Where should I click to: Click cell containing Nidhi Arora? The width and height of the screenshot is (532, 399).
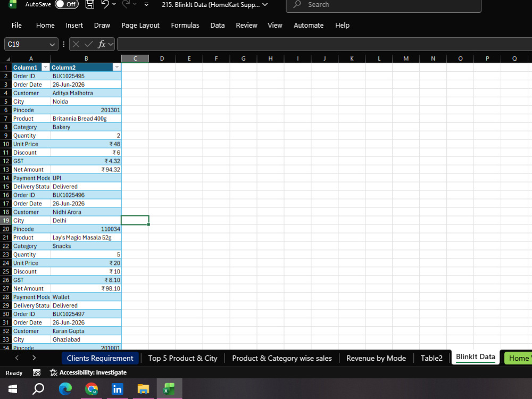86,212
